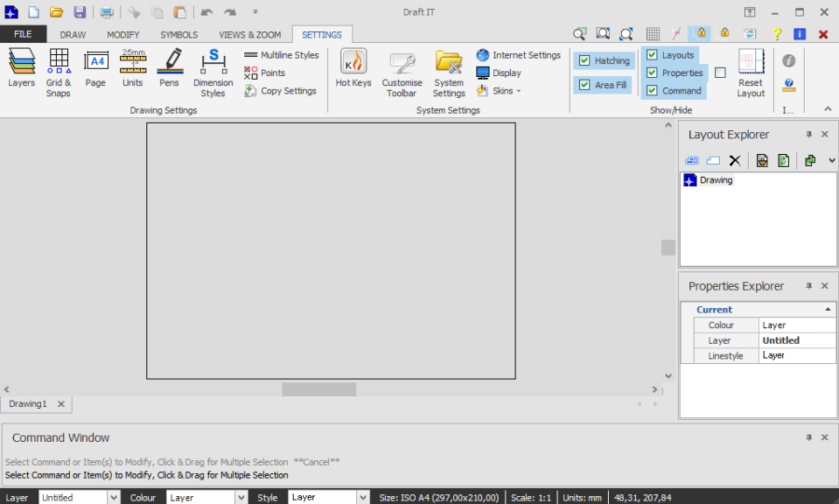Open Hot Keys settings

[x=353, y=68]
